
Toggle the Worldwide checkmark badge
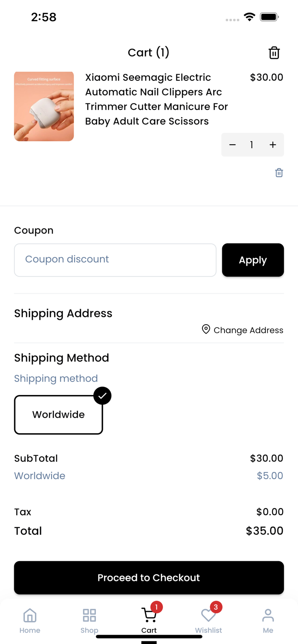tap(102, 396)
